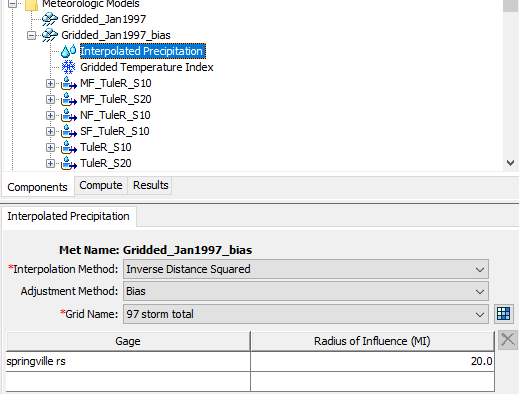Select the SF_TuleR_S10 label
Viewport: 519px width, 394px height.
(115, 131)
